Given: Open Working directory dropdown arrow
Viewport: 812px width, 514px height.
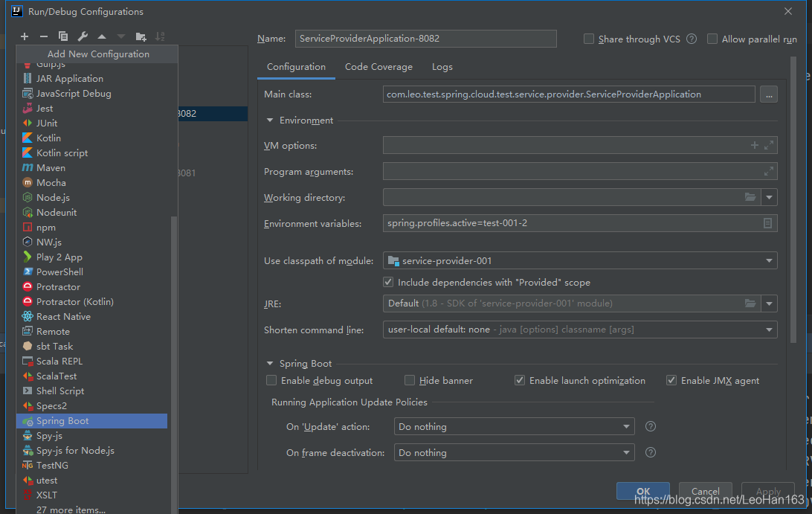Looking at the screenshot, I should [x=769, y=197].
